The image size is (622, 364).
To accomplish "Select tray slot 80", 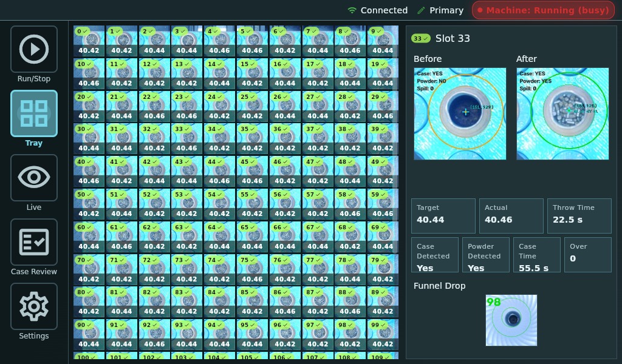I will point(89,302).
